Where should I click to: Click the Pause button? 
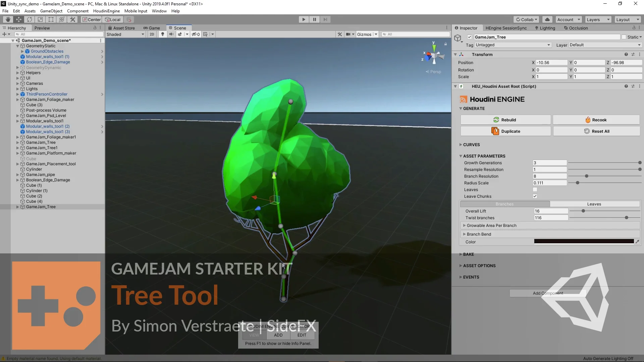point(314,19)
